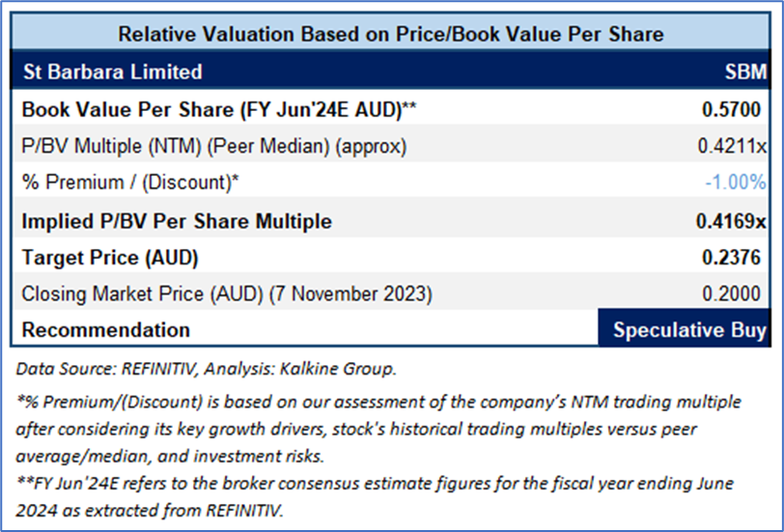
Task: Click the table title Relative Valuation heading
Action: (390, 35)
